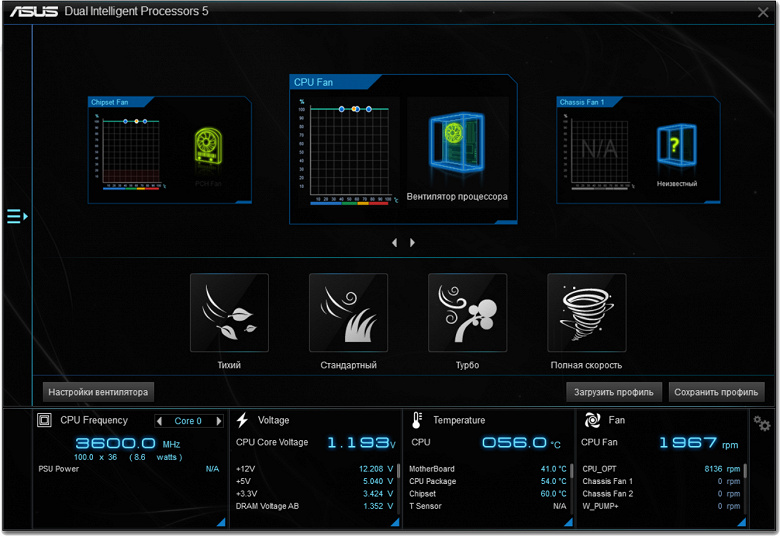Click the MotherBoard temperature row
This screenshot has height=536, width=780.
[488, 469]
